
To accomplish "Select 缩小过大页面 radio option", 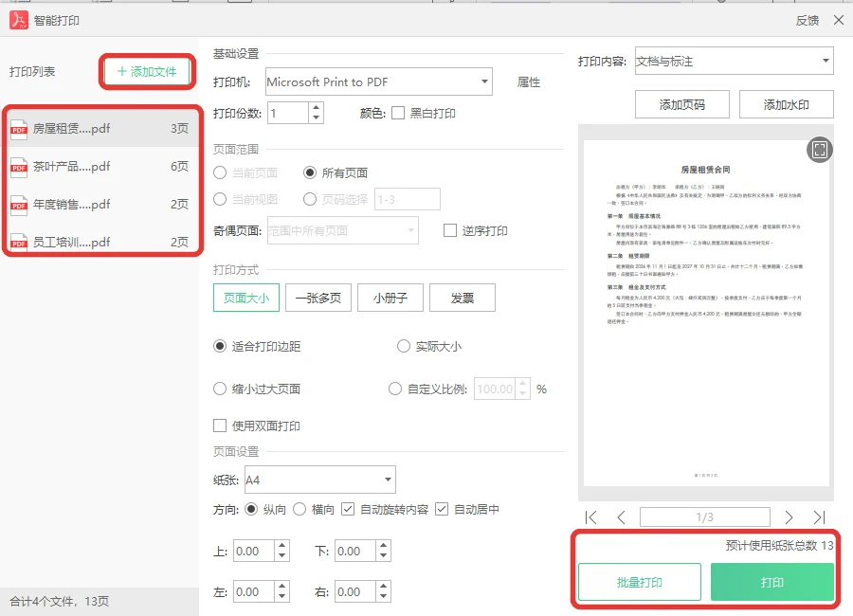I will 220,389.
